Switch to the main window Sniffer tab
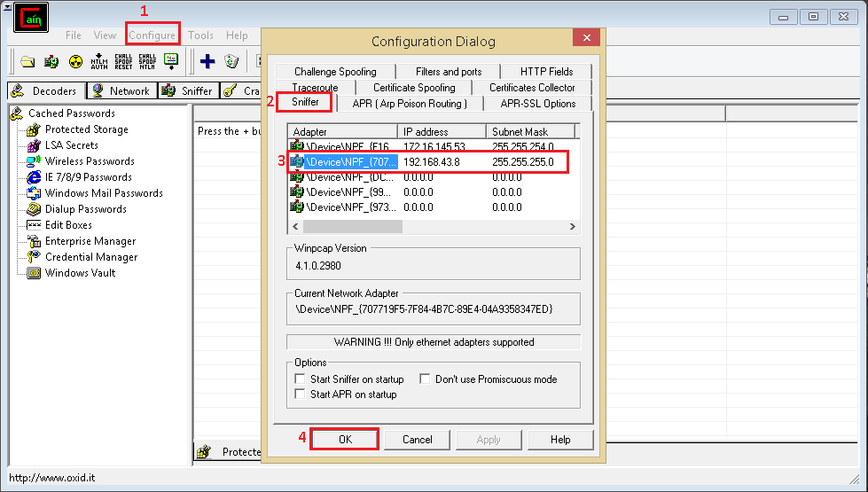The height and width of the screenshot is (492, 868). coord(190,90)
